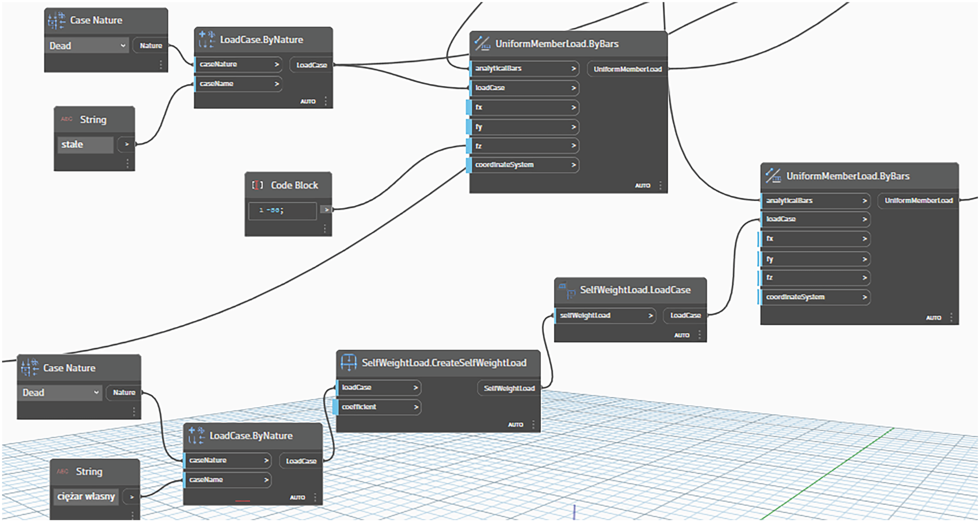This screenshot has width=980, height=522.
Task: Click the Code Block bracket icon
Action: coord(257,185)
